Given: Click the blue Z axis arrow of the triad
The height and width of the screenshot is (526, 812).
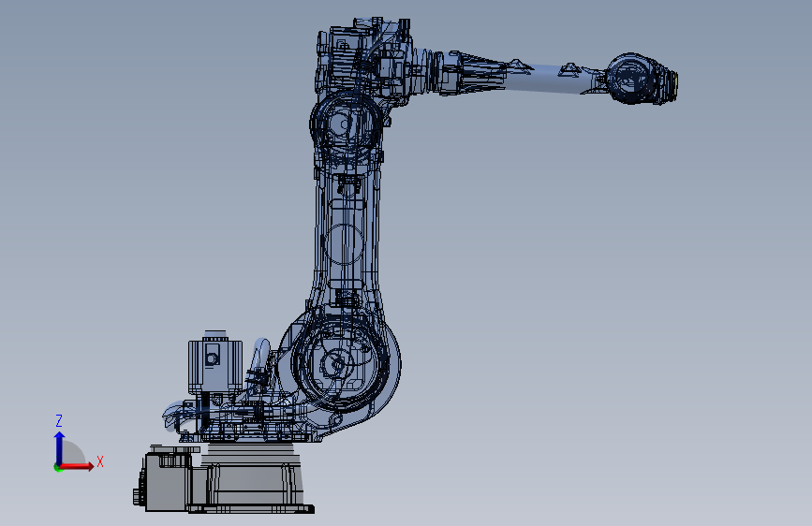Looking at the screenshot, I should pos(59,447).
